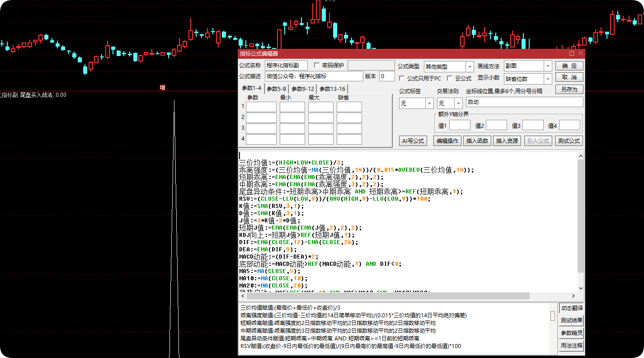Click the 取消 button
This screenshot has height=358, width=644.
coord(569,77)
